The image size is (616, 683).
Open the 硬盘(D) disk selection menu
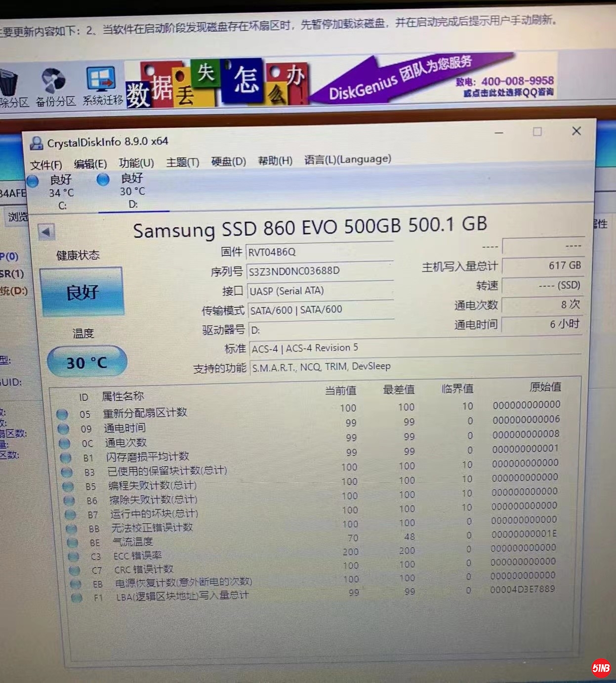(x=228, y=161)
